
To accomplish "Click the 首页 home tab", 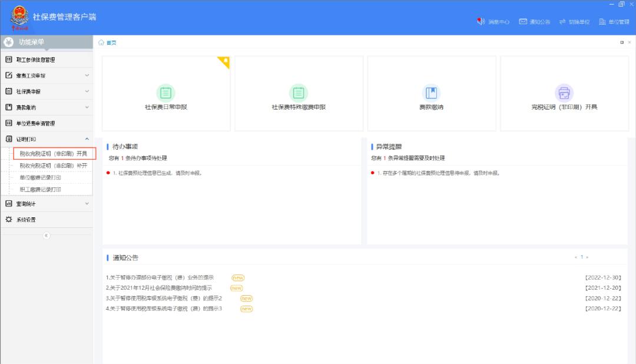I will click(x=107, y=42).
